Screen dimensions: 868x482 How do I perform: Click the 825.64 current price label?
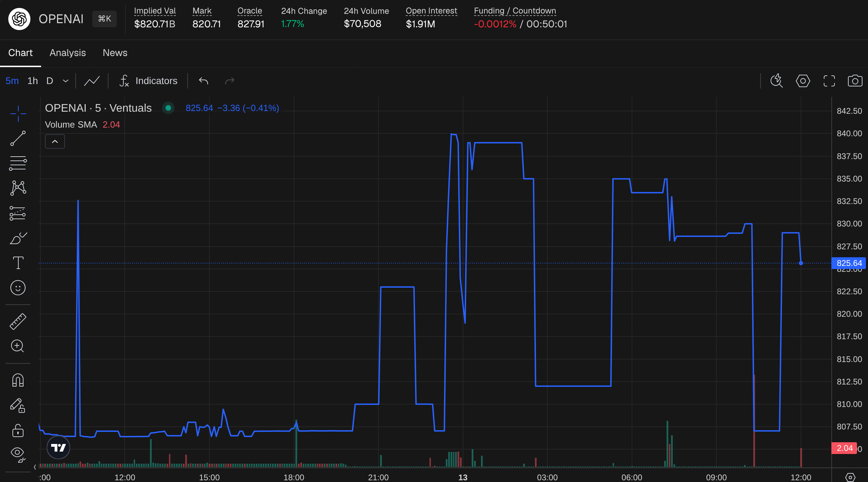(x=849, y=263)
